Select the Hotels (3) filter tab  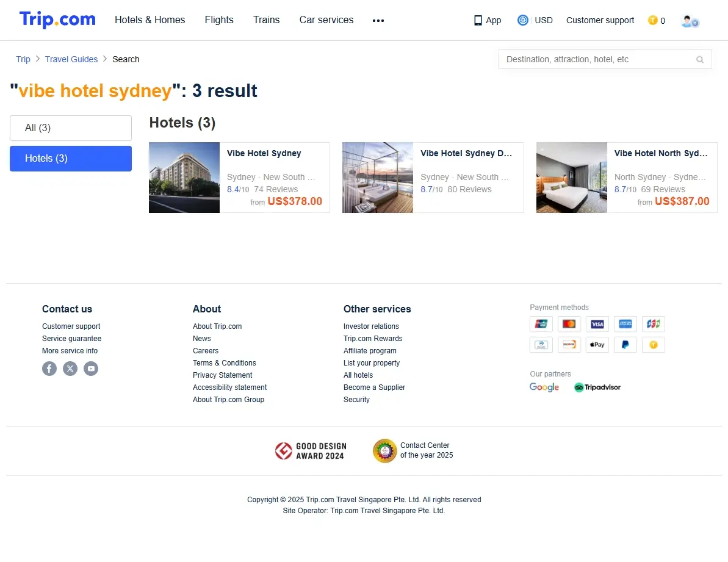[71, 159]
